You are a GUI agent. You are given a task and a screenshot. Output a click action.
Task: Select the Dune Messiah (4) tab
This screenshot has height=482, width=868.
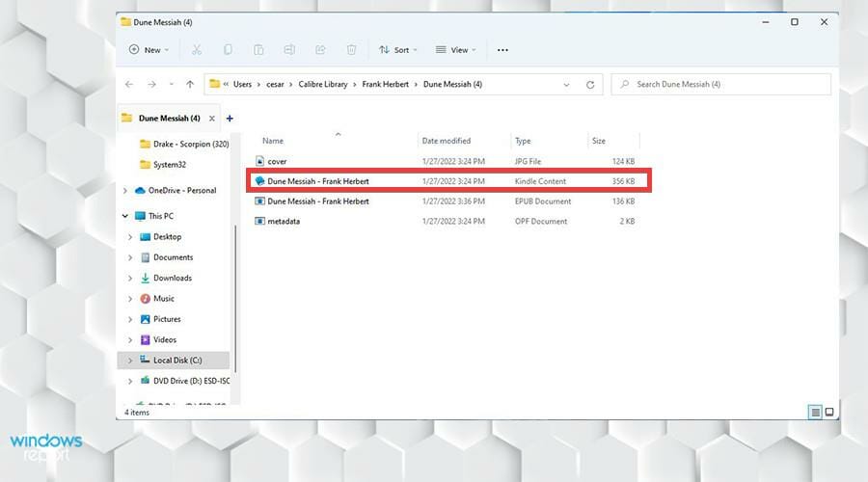click(169, 118)
